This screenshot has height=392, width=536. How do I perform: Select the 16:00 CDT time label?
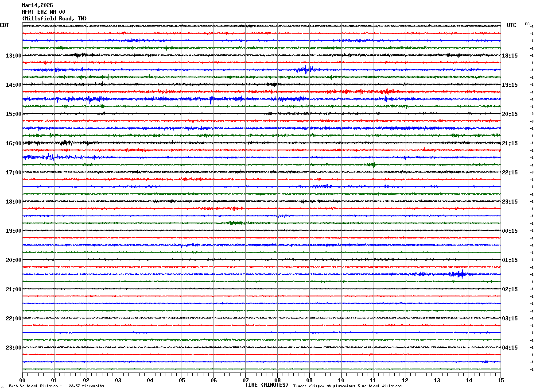pos(14,143)
